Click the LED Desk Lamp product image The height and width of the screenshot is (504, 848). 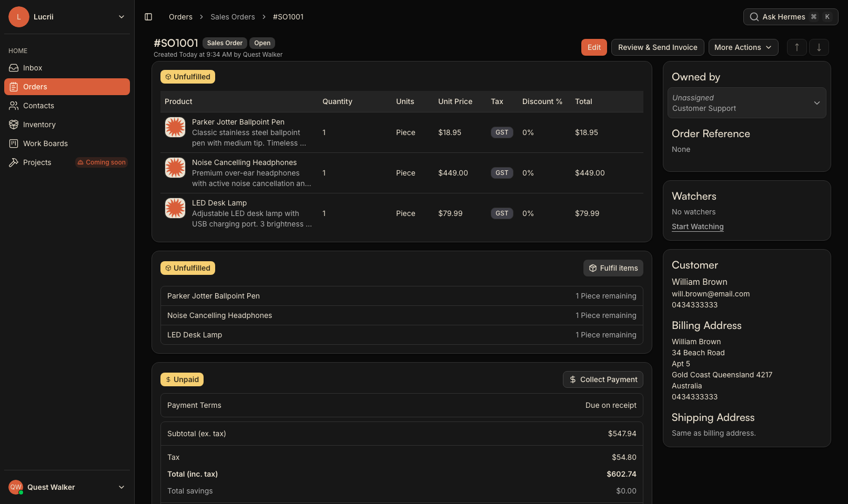(175, 208)
